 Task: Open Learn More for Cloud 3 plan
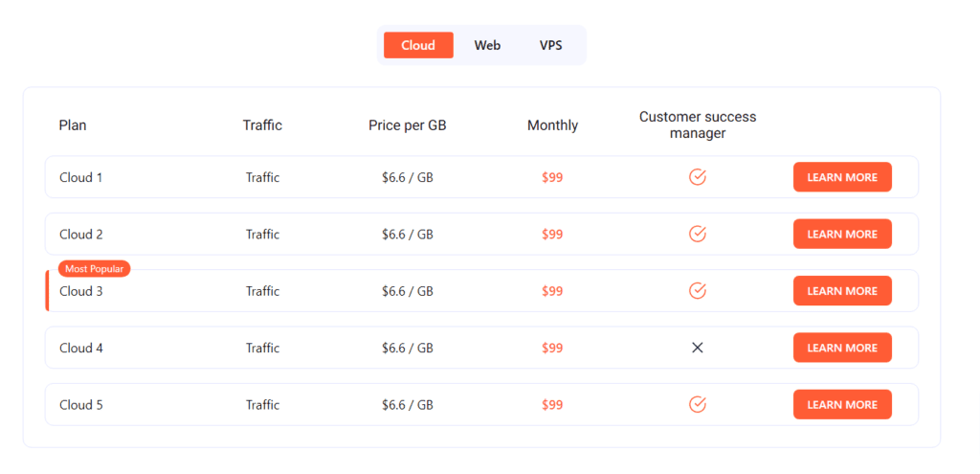pyautogui.click(x=842, y=291)
